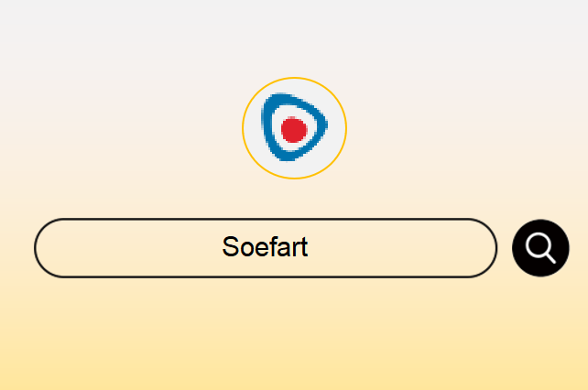Click inside the rounded pill-shaped search input
This screenshot has height=390, width=588.
(x=266, y=248)
